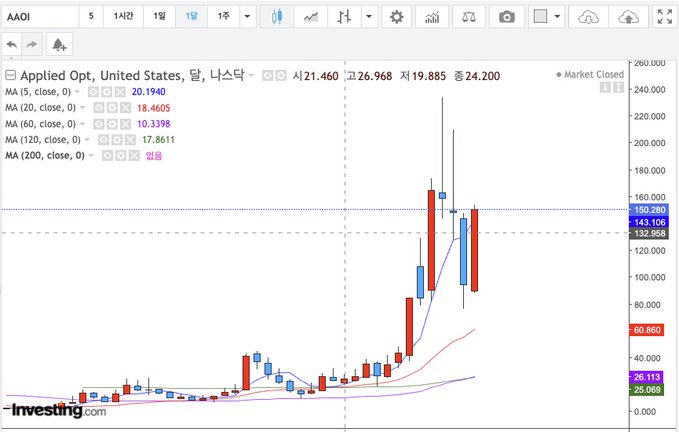679x432 pixels.
Task: Click the 26.113 purple price label
Action: click(647, 377)
